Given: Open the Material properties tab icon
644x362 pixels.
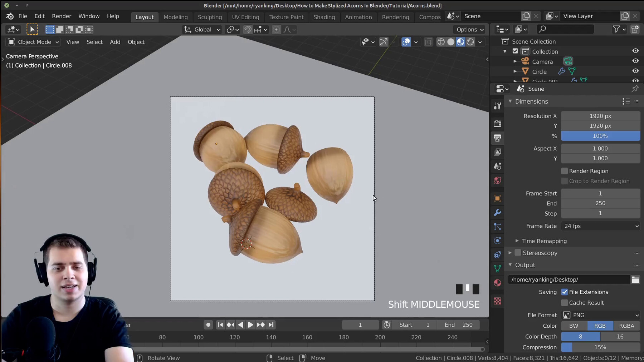Looking at the screenshot, I should [x=497, y=283].
